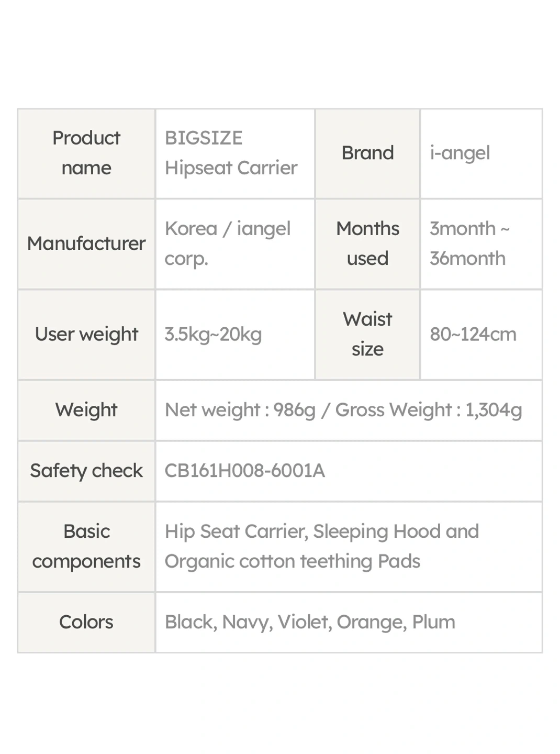Select the Product name header cell
This screenshot has height=754, width=560.
(86, 153)
